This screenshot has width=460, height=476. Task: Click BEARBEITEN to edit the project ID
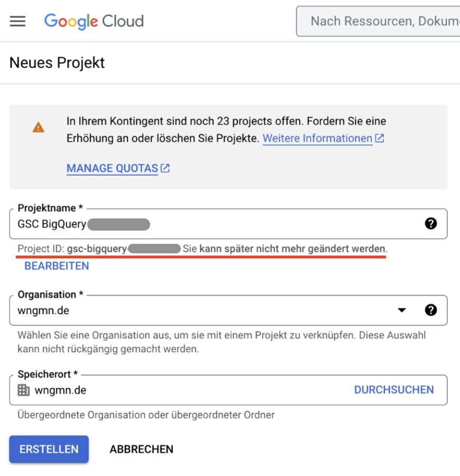click(56, 266)
